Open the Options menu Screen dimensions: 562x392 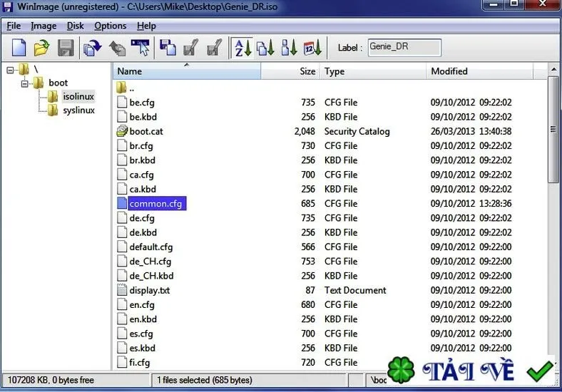(x=110, y=26)
